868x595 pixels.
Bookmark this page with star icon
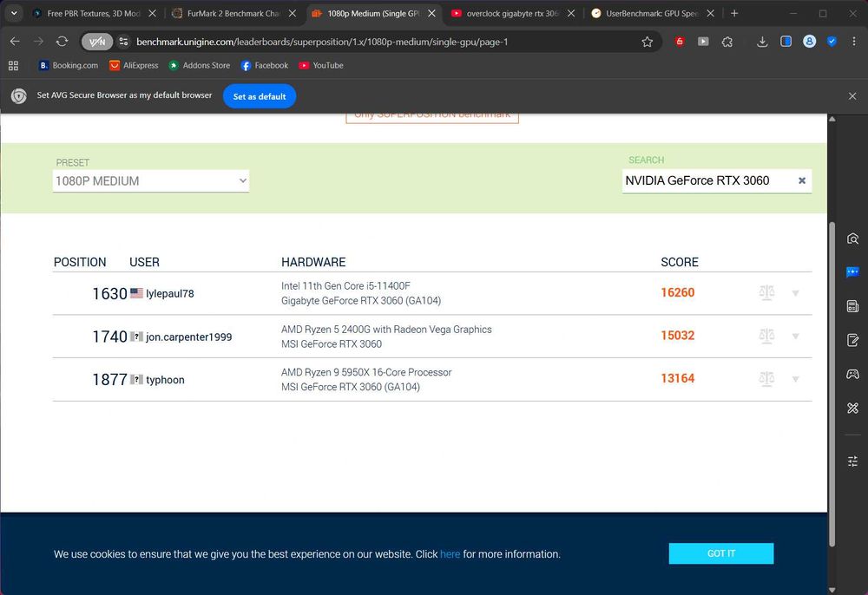pyautogui.click(x=647, y=42)
